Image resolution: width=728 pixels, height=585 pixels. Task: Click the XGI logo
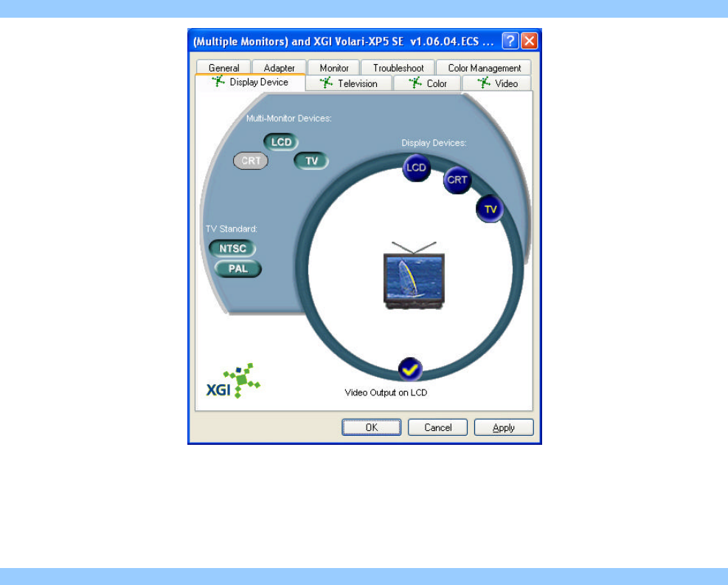click(x=233, y=381)
